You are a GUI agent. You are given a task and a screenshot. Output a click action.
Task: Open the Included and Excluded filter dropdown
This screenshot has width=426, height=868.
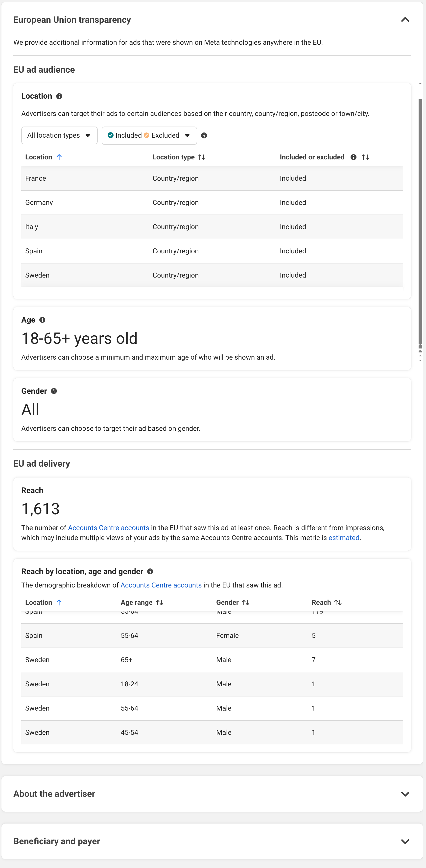click(x=149, y=135)
